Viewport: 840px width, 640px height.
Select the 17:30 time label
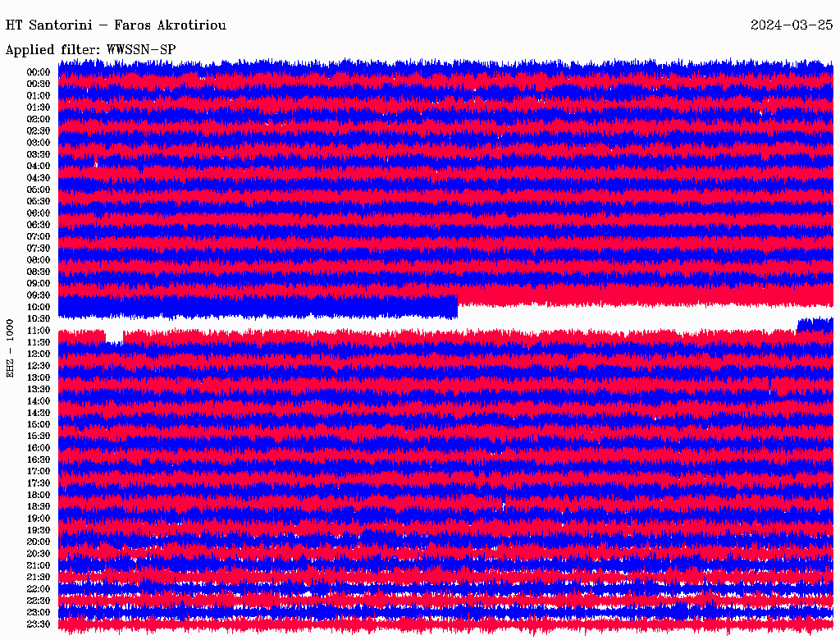tap(39, 483)
